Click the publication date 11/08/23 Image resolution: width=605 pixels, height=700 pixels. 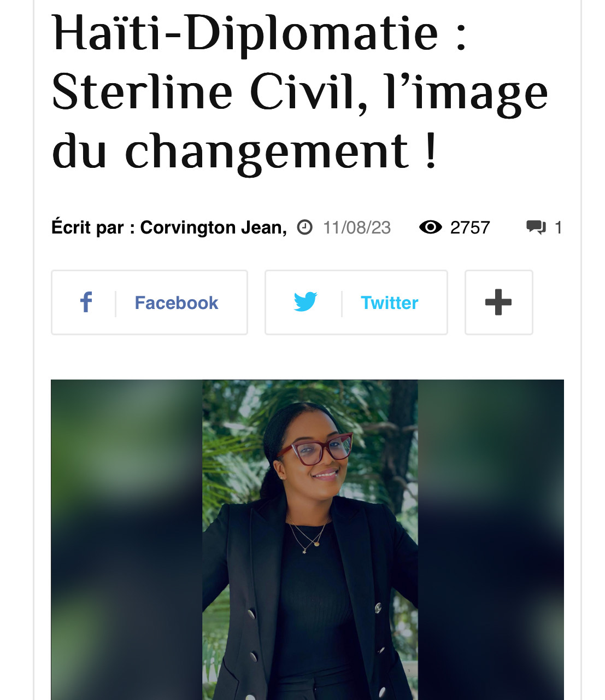[x=357, y=227]
